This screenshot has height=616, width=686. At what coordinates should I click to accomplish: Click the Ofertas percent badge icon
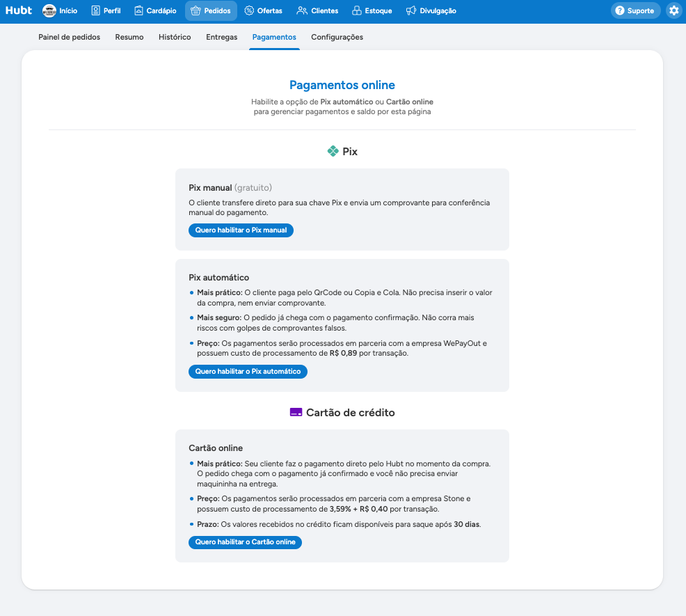[x=249, y=11]
